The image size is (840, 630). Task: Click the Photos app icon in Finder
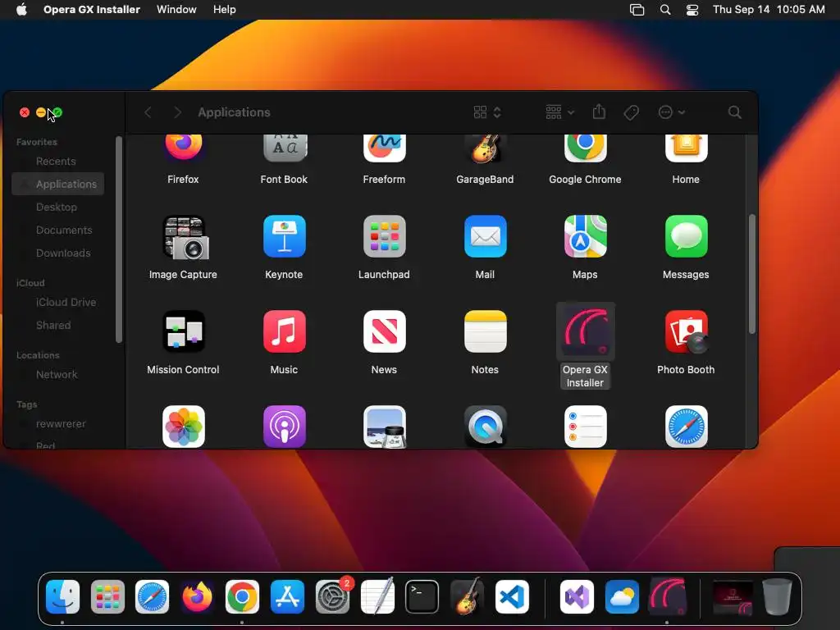click(183, 427)
